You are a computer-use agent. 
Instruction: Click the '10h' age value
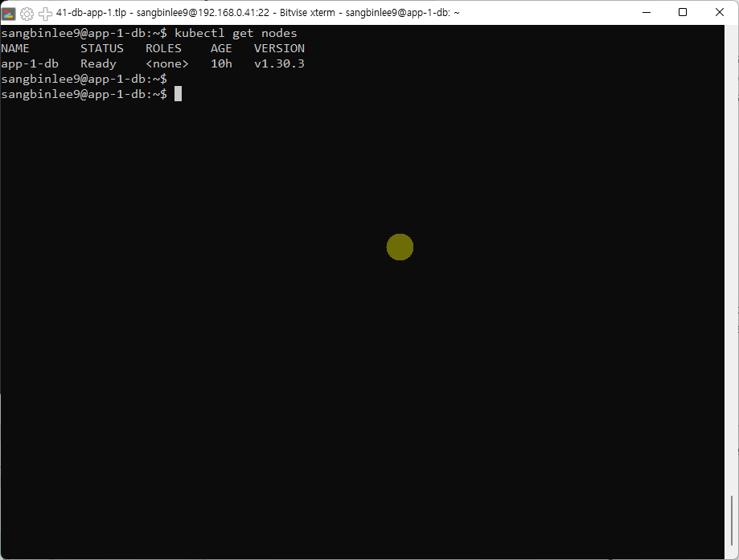(221, 63)
